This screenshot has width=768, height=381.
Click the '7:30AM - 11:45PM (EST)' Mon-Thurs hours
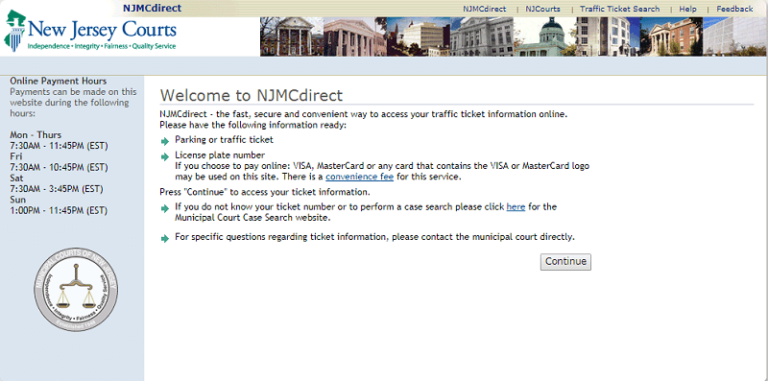(x=59, y=145)
